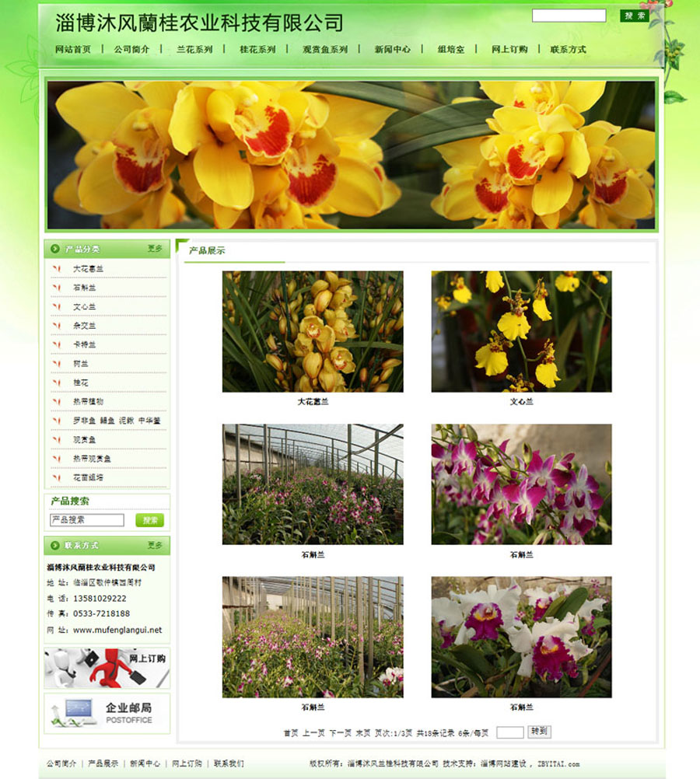The width and height of the screenshot is (700, 779).
Task: Select 热带植物 in the product category list
Action: (88, 402)
